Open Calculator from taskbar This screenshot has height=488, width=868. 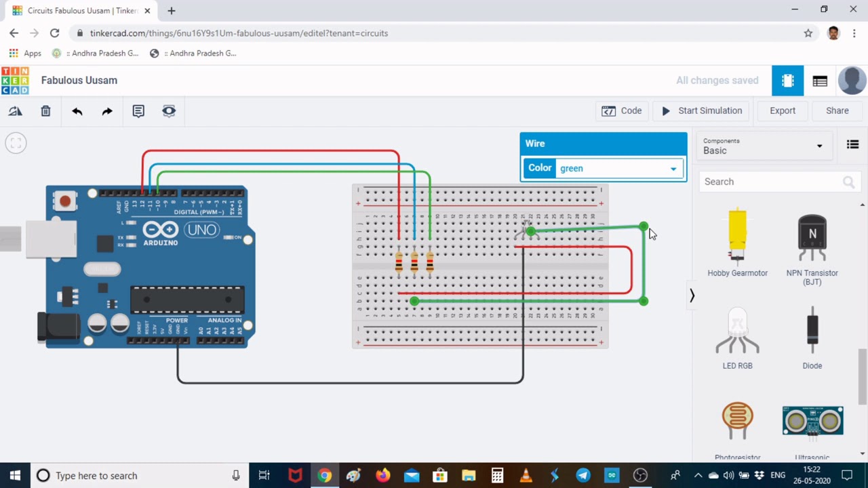pyautogui.click(x=497, y=475)
